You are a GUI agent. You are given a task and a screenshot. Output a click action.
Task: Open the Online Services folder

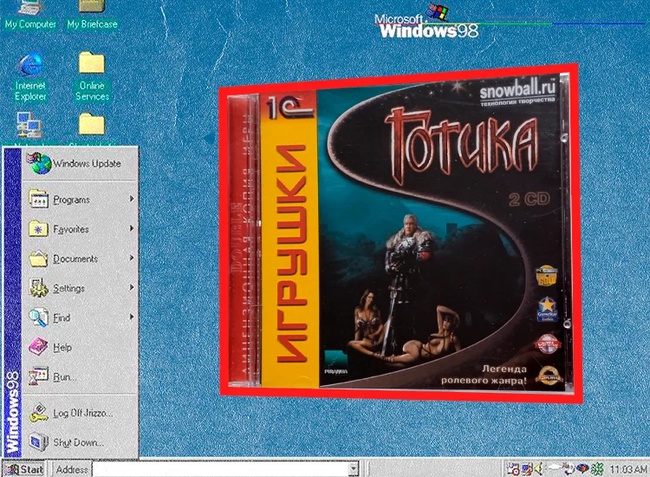(92, 77)
